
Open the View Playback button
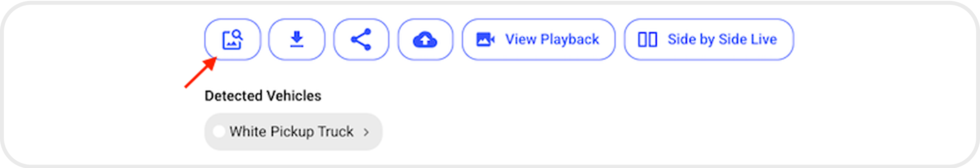pos(538,39)
